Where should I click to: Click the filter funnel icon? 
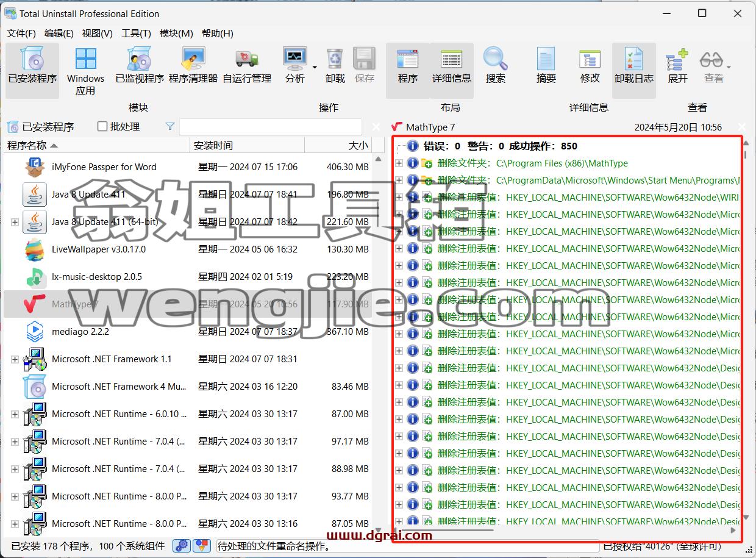170,126
